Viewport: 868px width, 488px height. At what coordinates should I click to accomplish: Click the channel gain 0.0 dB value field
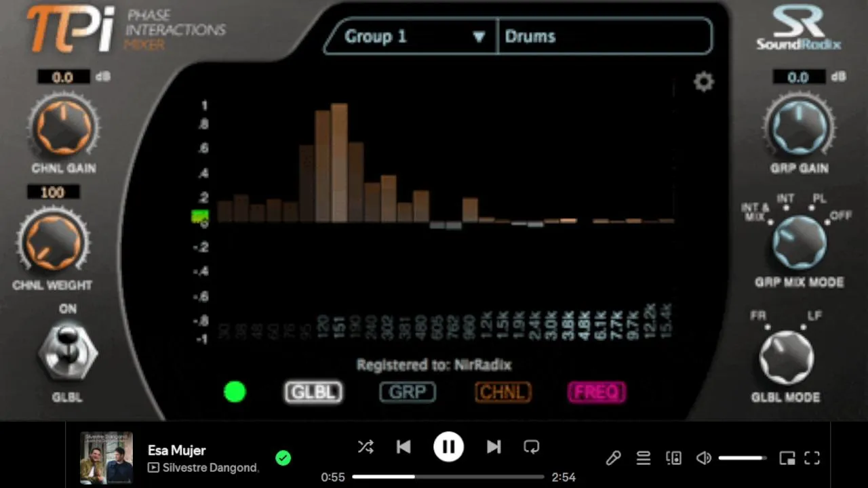click(x=62, y=77)
